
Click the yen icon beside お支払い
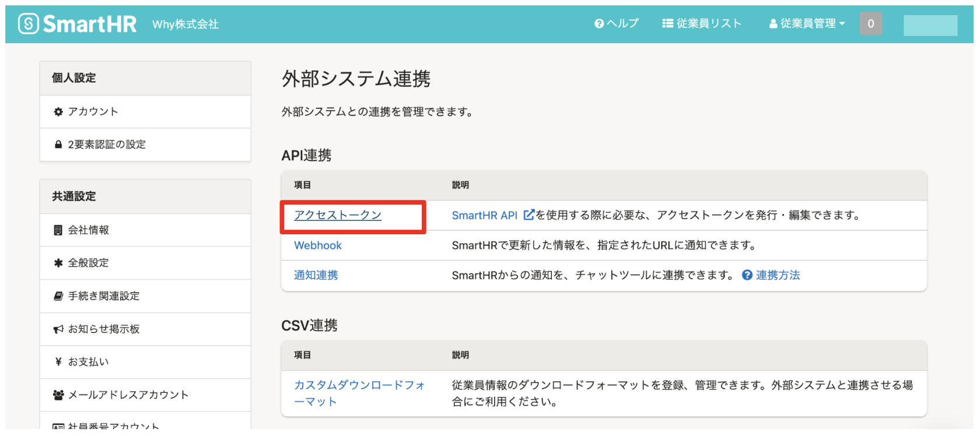tap(58, 362)
